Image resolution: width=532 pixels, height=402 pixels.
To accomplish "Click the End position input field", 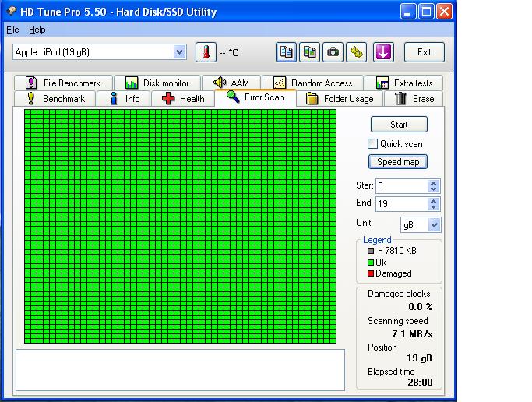I will 402,204.
